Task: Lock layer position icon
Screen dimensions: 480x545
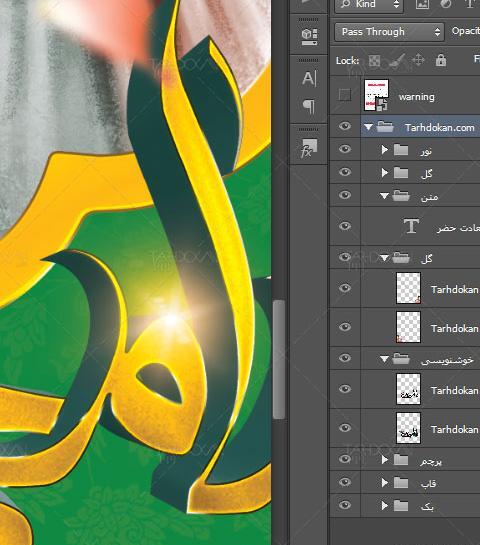Action: [x=418, y=60]
